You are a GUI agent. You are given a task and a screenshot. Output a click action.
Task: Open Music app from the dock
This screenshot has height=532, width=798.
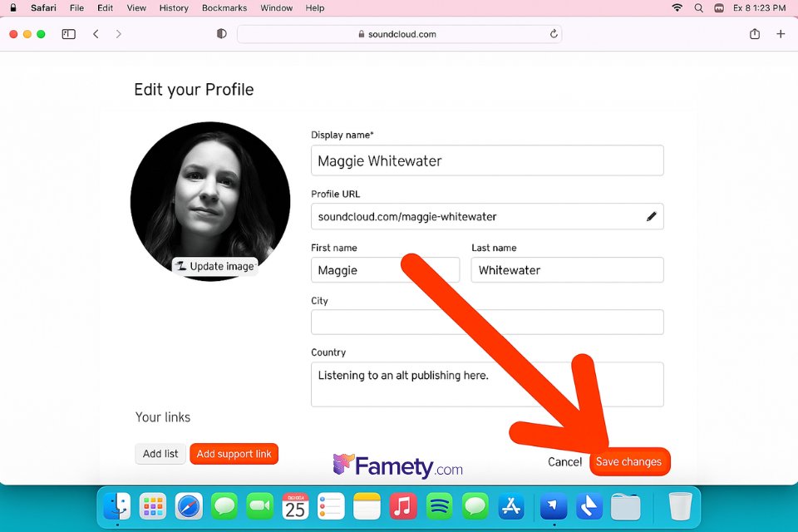(x=403, y=506)
